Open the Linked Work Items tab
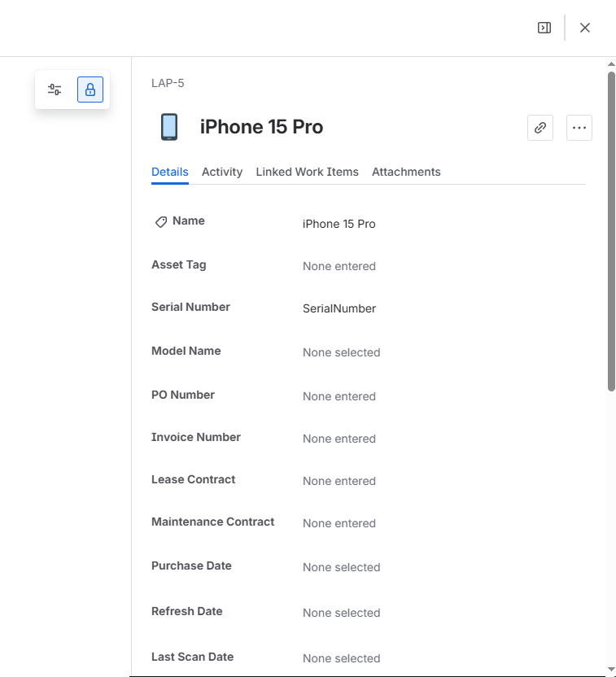The width and height of the screenshot is (616, 677). pyautogui.click(x=307, y=172)
